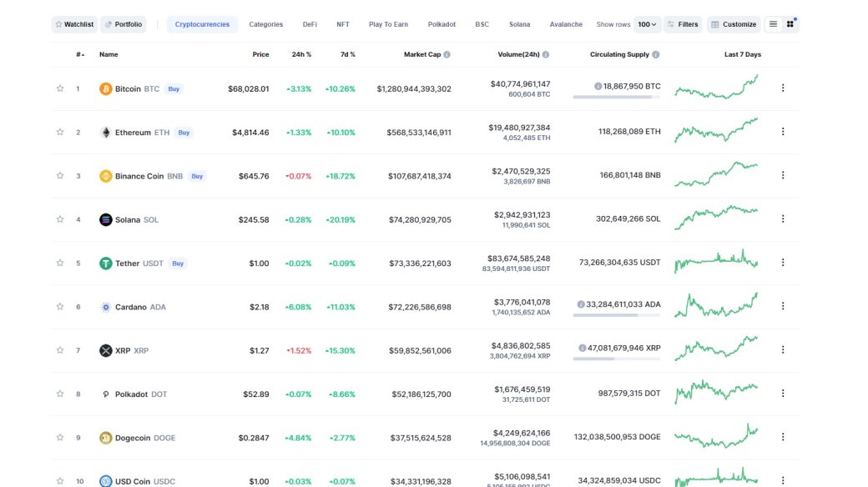Open Ethereum row three-dot menu

click(783, 132)
